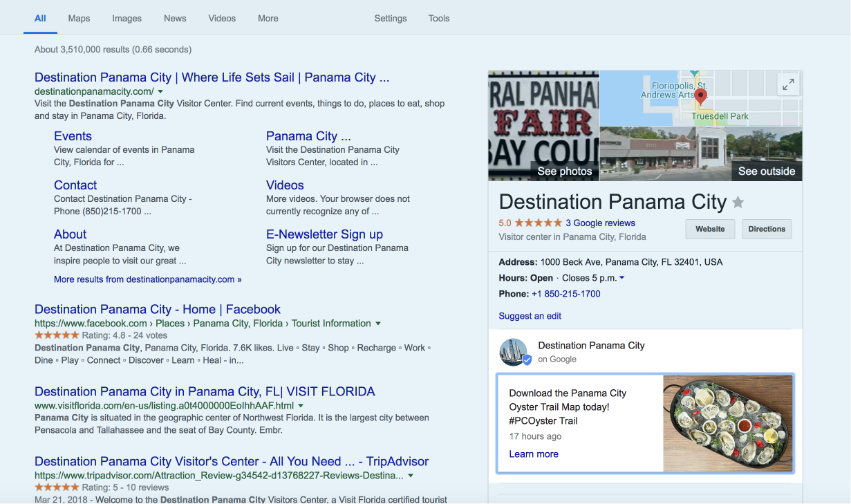
Task: Open the More search menu
Action: [268, 19]
